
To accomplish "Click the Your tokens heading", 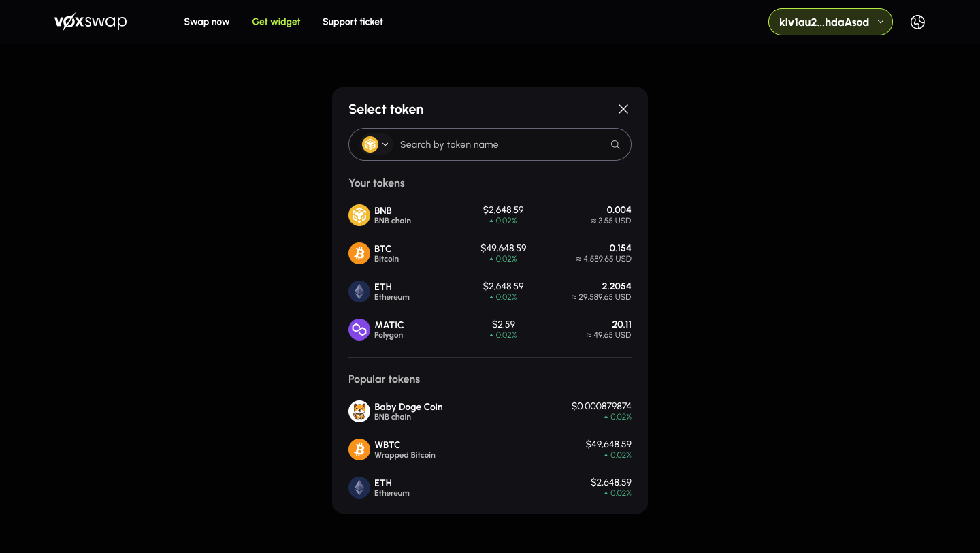I will pyautogui.click(x=376, y=183).
